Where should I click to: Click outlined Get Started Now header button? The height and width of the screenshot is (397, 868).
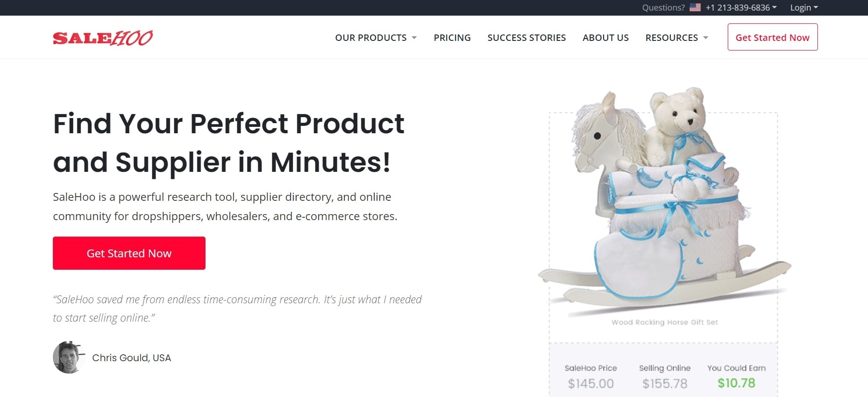(772, 37)
